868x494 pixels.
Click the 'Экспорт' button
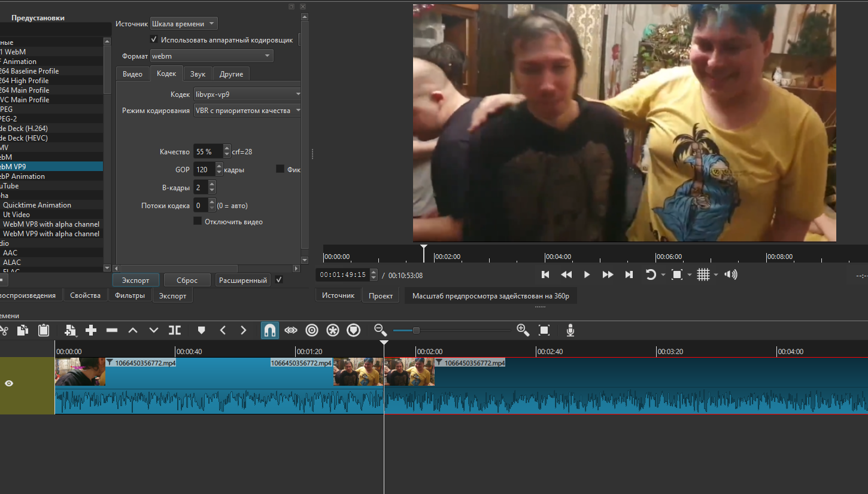coord(136,280)
